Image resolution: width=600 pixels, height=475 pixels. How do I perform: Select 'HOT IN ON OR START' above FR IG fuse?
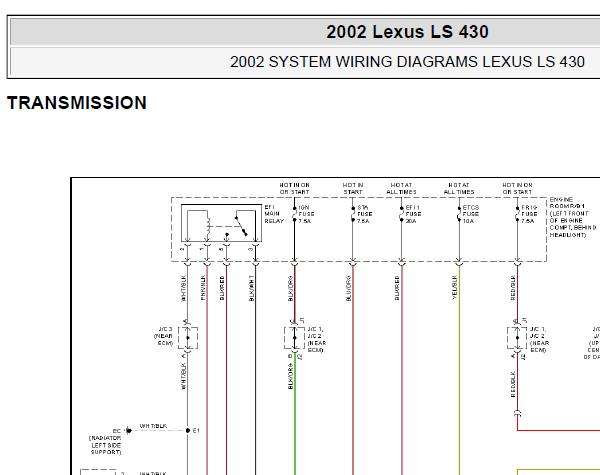(x=517, y=188)
